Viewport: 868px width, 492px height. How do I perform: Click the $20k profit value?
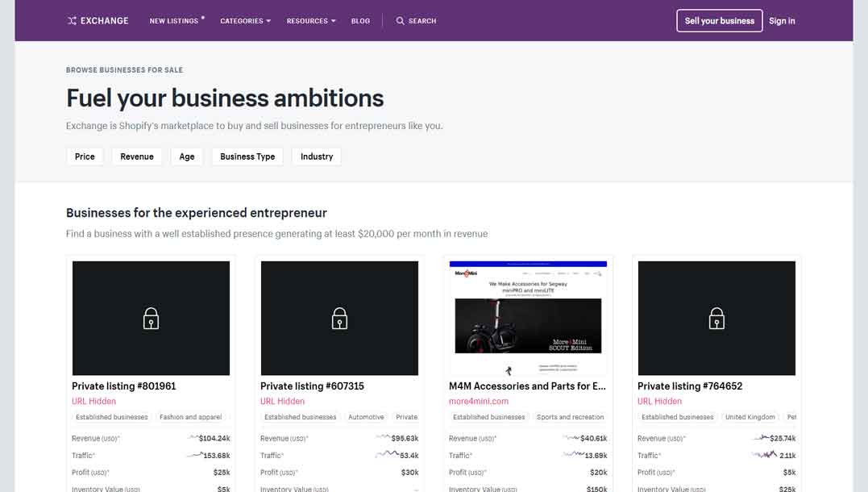click(x=598, y=473)
